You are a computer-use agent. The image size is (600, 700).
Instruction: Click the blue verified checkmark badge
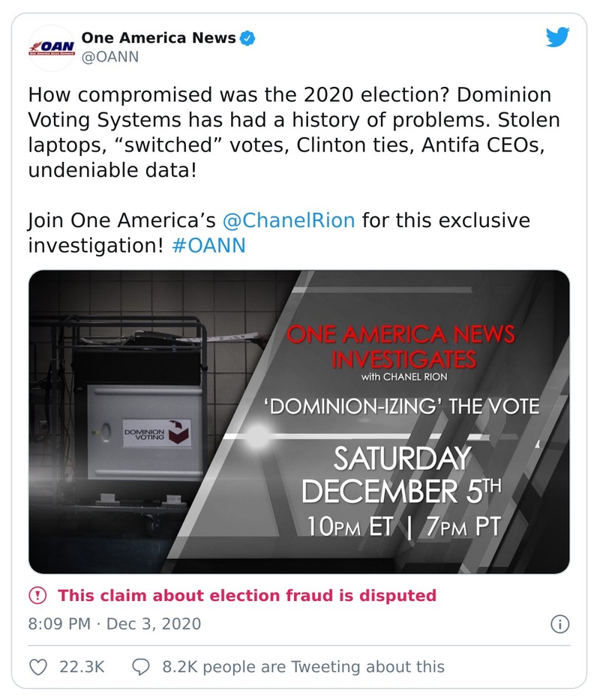coord(248,37)
